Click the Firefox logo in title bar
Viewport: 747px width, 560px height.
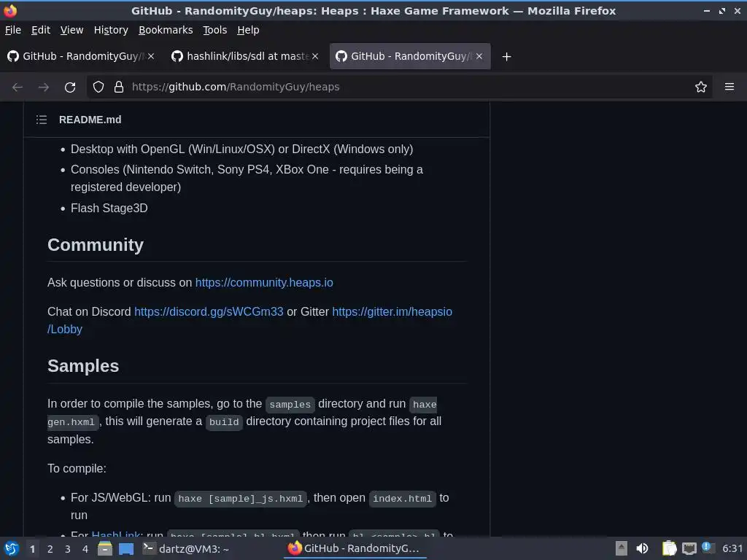click(x=10, y=10)
